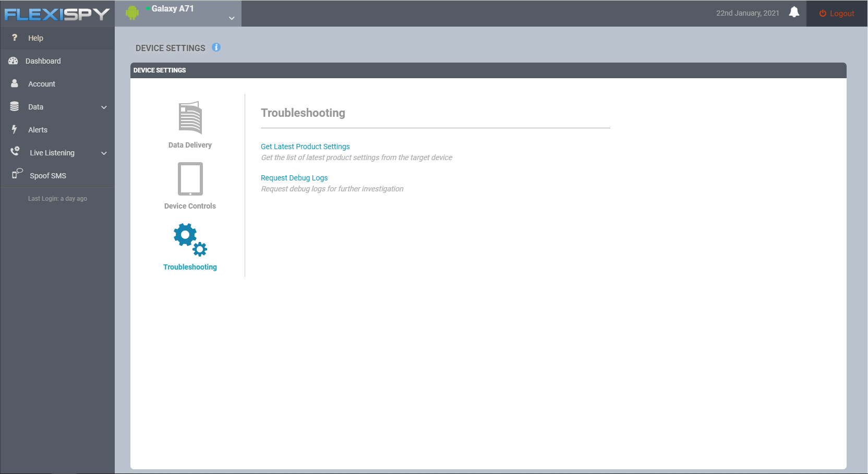Expand the Data menu chevron
Image resolution: width=868 pixels, height=474 pixels.
(x=104, y=107)
